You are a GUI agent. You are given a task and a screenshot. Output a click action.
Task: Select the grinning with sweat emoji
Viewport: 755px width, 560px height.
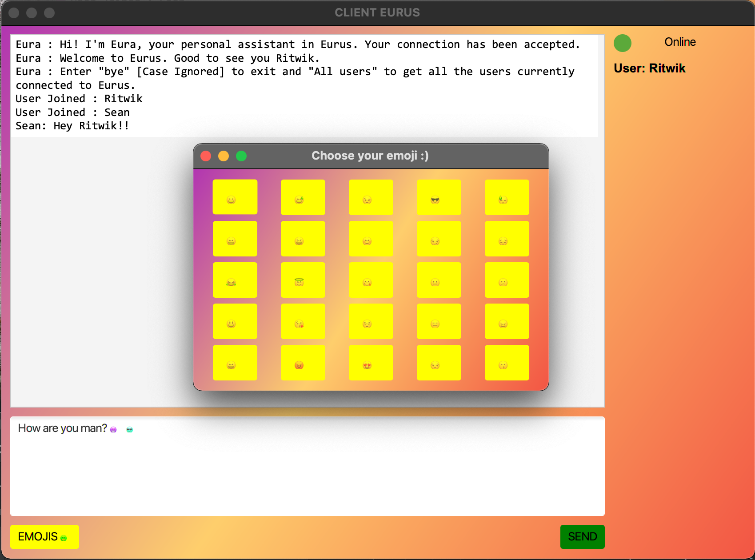tap(303, 197)
